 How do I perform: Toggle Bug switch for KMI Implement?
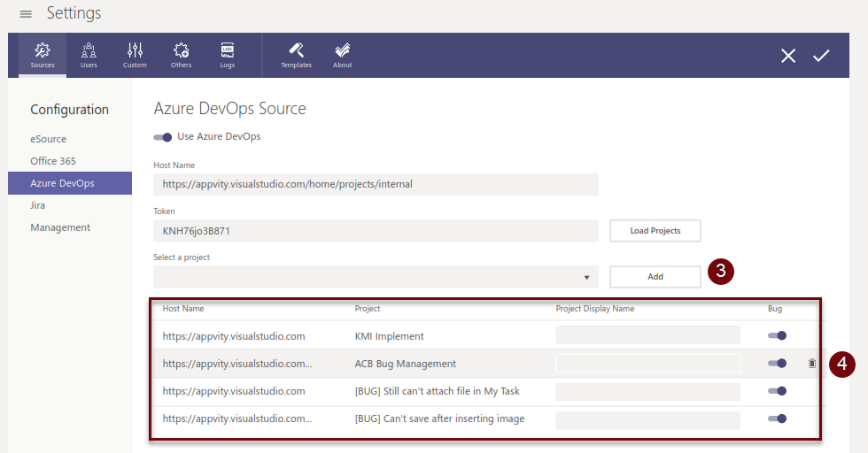click(x=777, y=335)
